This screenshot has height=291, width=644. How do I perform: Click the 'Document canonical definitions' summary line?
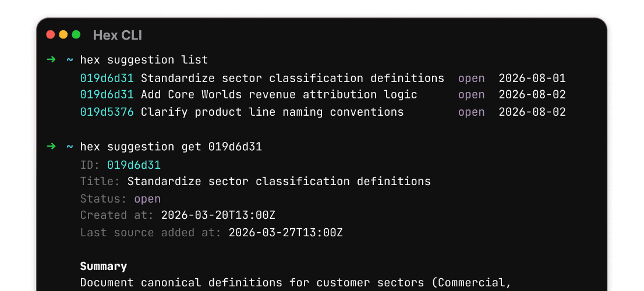[296, 283]
